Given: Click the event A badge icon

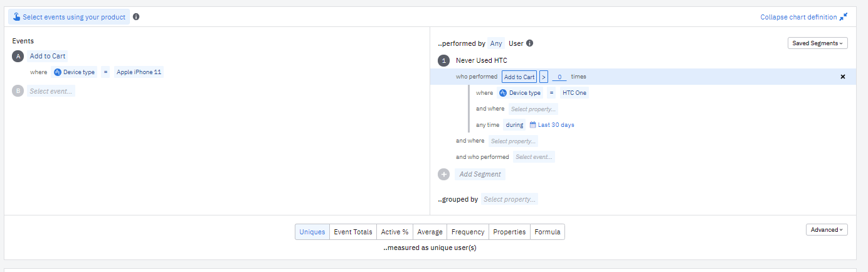Looking at the screenshot, I should tap(18, 56).
